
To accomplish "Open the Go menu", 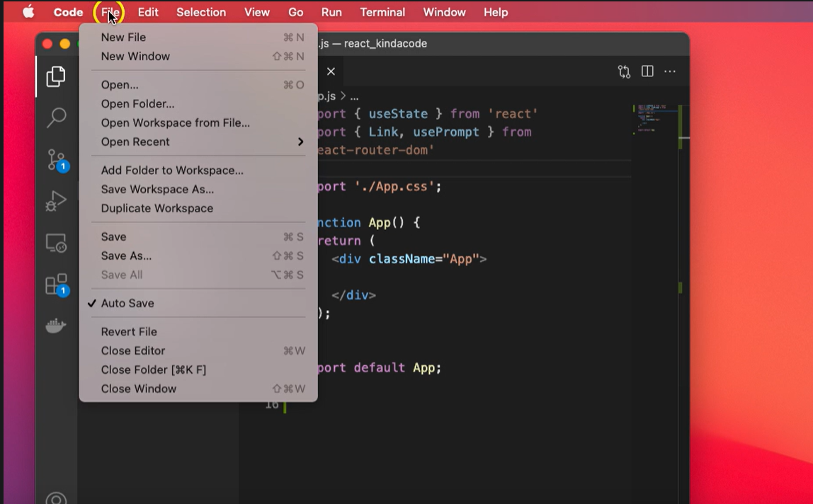I will 295,12.
